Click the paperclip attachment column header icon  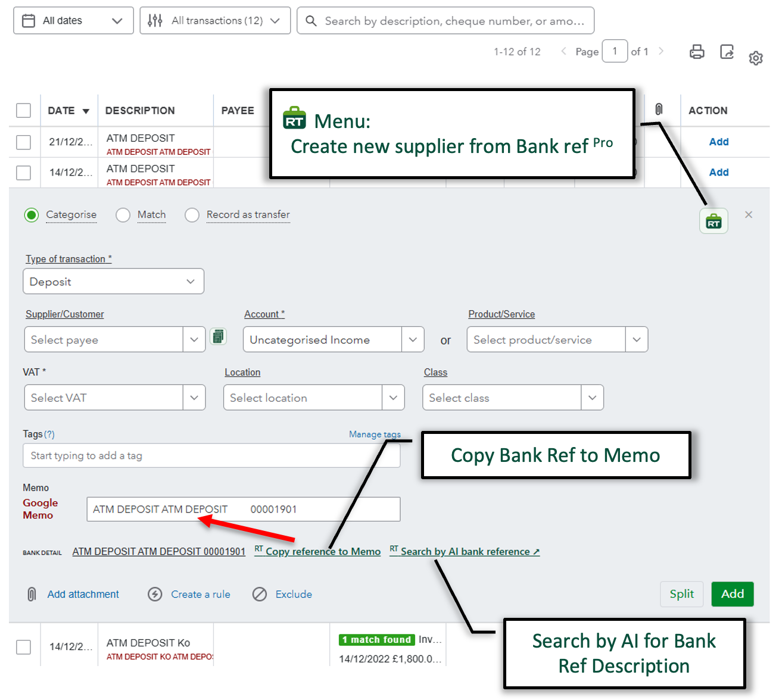pos(659,110)
